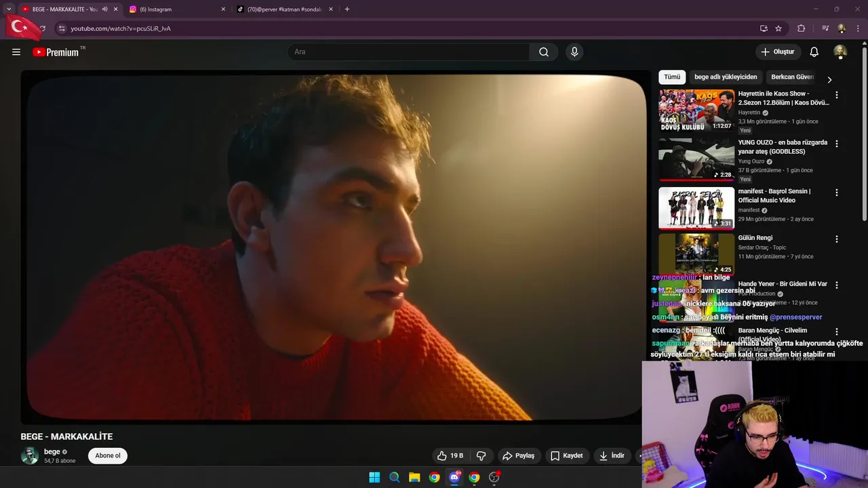Click the 'BEGE - MARKAKALİTE' video title

pyautogui.click(x=66, y=436)
